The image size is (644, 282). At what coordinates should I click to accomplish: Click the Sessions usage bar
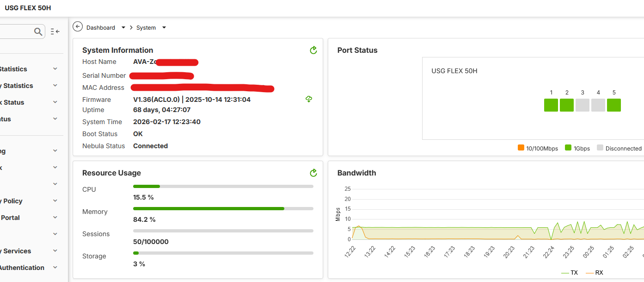coord(223,231)
